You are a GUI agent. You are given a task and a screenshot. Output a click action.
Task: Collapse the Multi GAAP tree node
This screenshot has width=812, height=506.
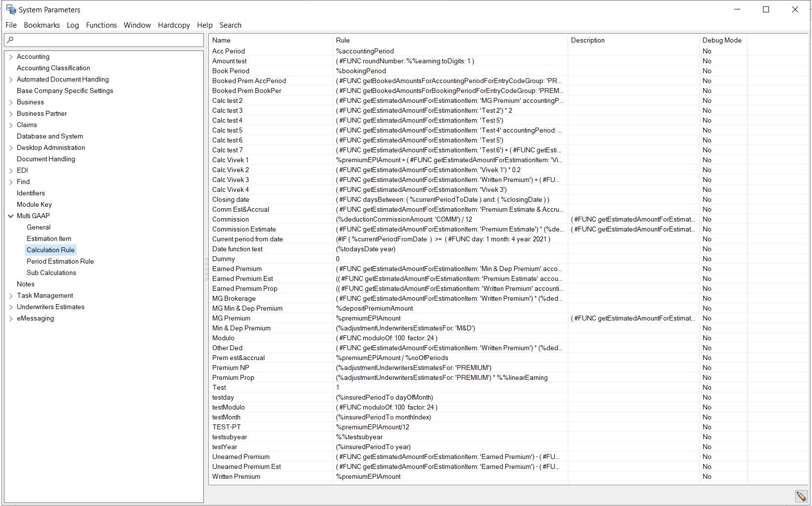(11, 216)
